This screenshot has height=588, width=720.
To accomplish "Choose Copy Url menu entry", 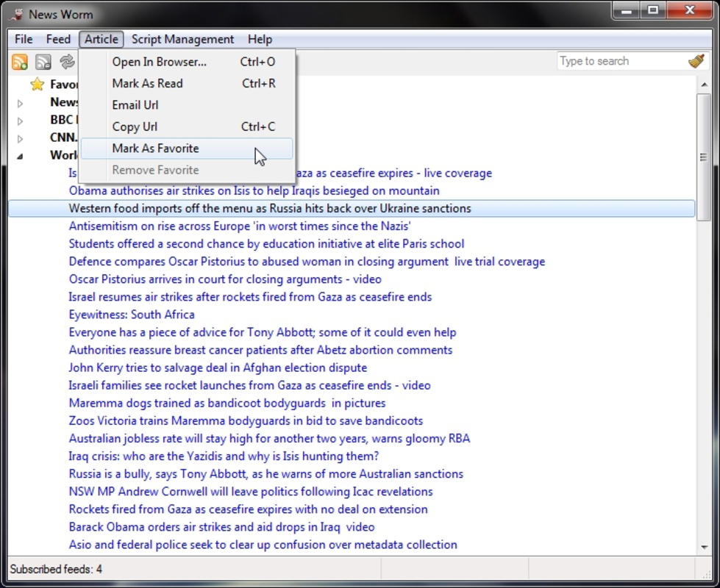I will click(187, 126).
